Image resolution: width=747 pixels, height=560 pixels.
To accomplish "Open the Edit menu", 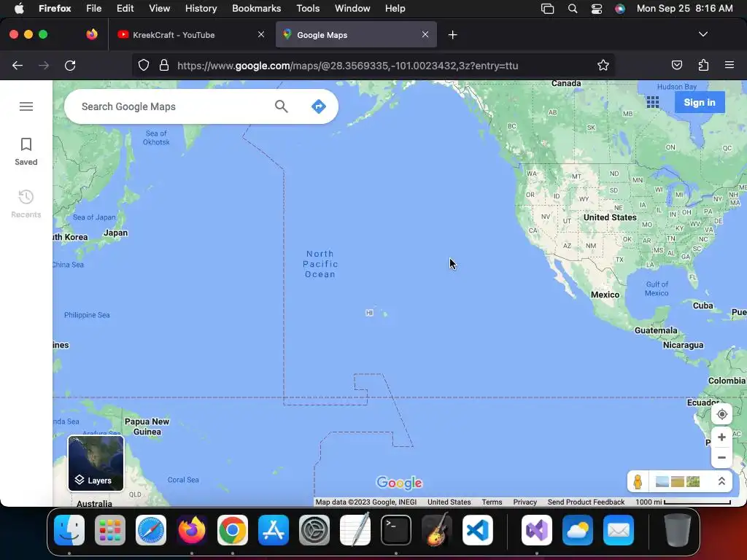I will click(125, 9).
